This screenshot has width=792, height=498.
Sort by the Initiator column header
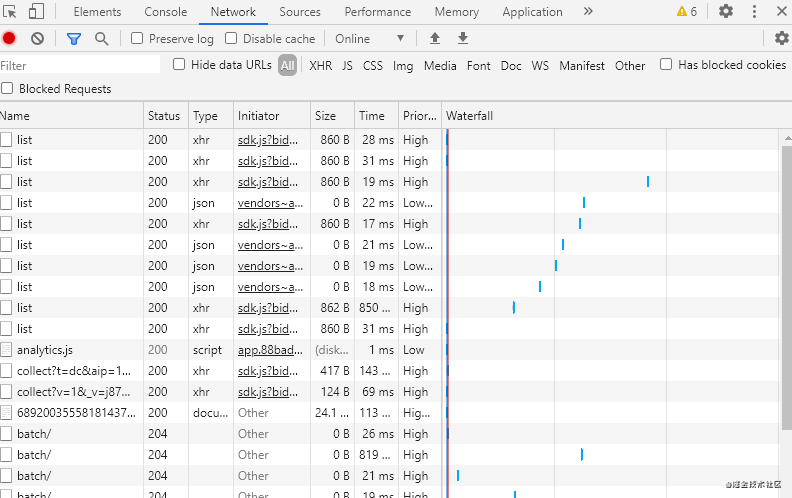click(272, 116)
